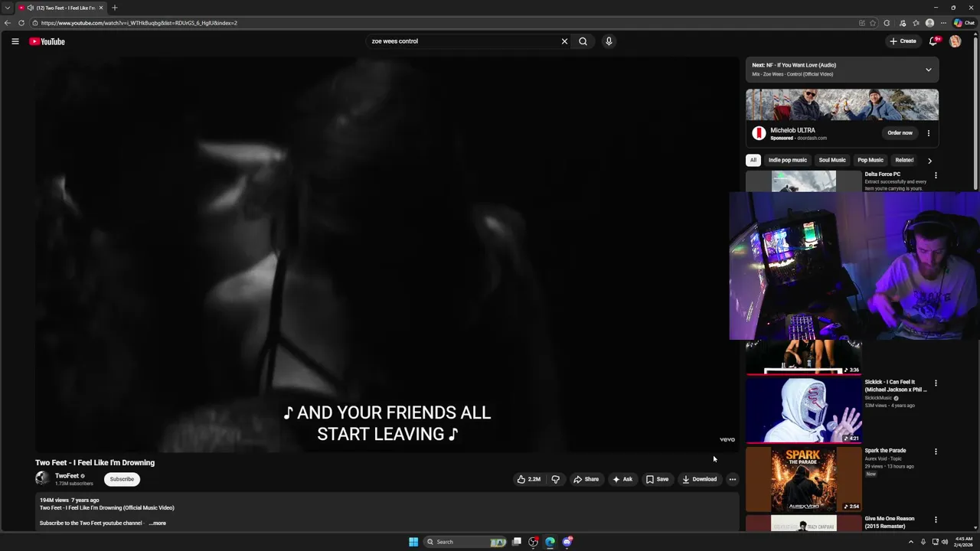Open Discord from the taskbar

click(567, 542)
